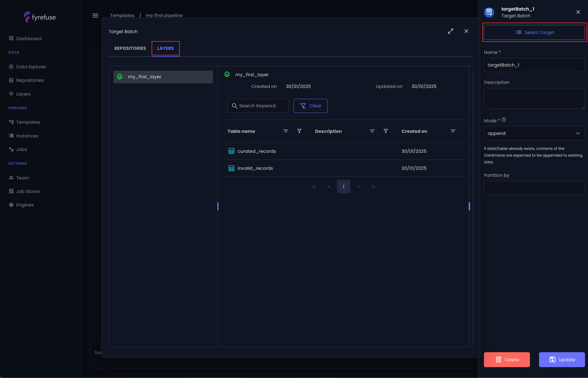Open Job Stores in sidebar
The image size is (588, 378).
click(x=24, y=191)
